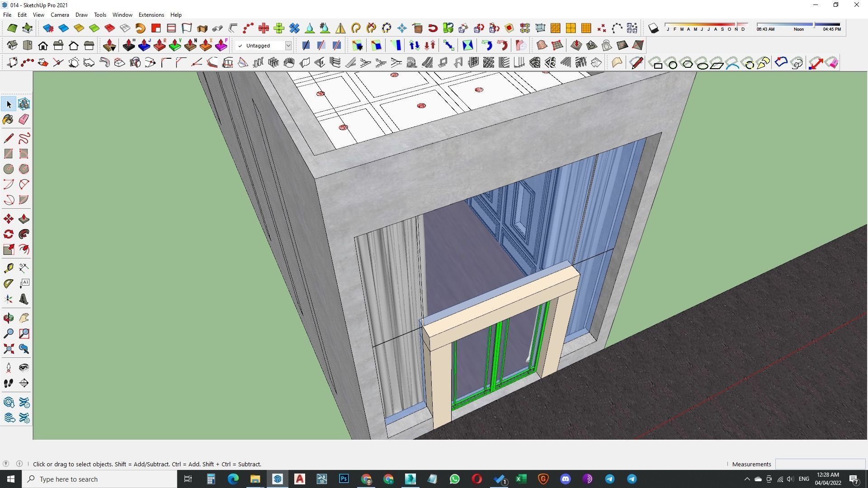Open the File menu
The image size is (868, 488).
click(7, 15)
